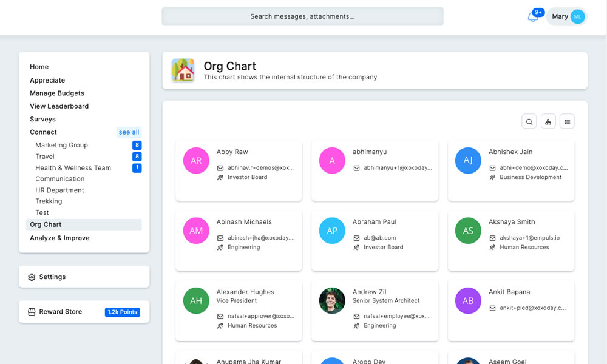607x364 pixels.
Task: Click the search messages input field
Action: 302,17
